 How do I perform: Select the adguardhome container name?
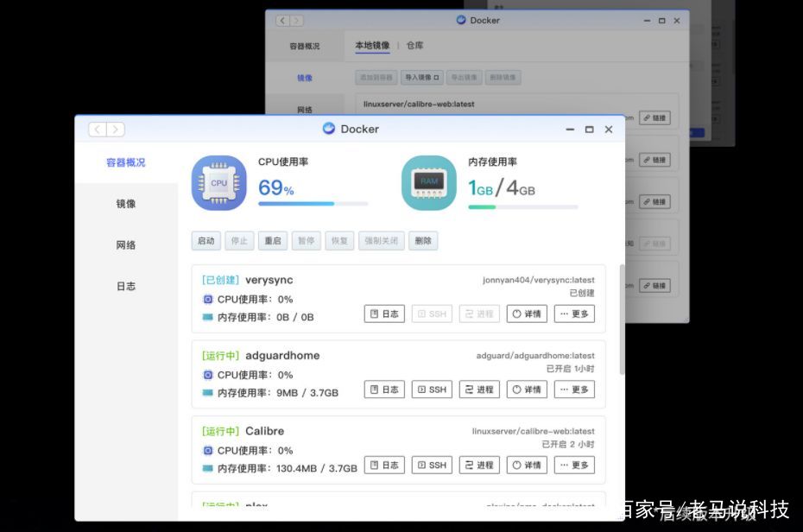pyautogui.click(x=282, y=355)
